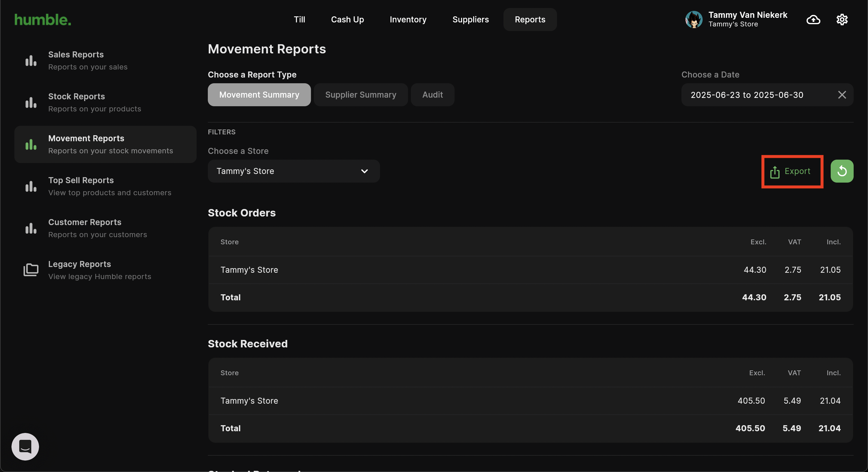Click the 405.50 value in Stock Received store row
This screenshot has height=472, width=868.
[x=751, y=401]
